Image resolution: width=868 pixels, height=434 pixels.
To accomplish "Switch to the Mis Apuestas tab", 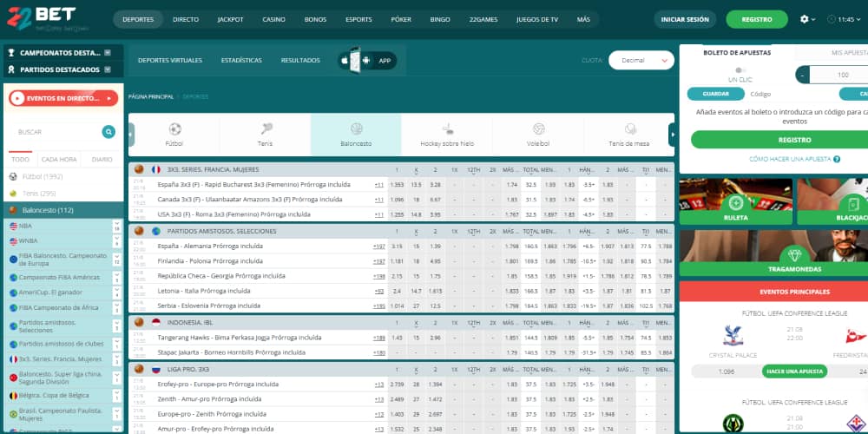I will [849, 53].
